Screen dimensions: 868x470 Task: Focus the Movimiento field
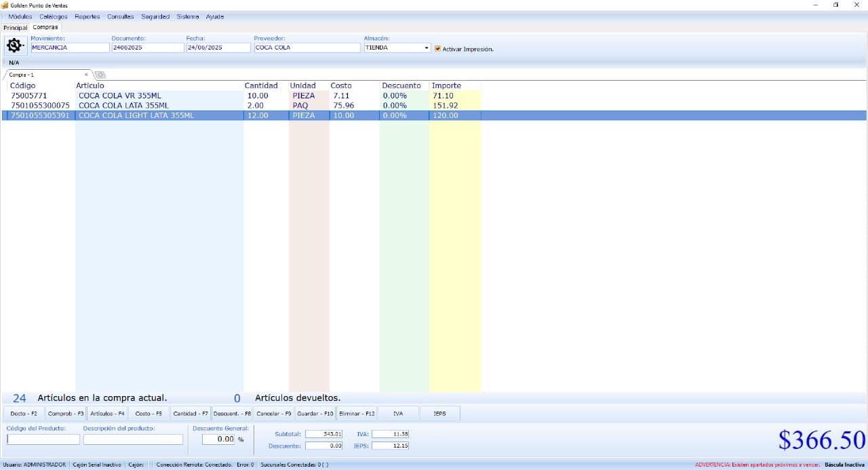[x=70, y=47]
